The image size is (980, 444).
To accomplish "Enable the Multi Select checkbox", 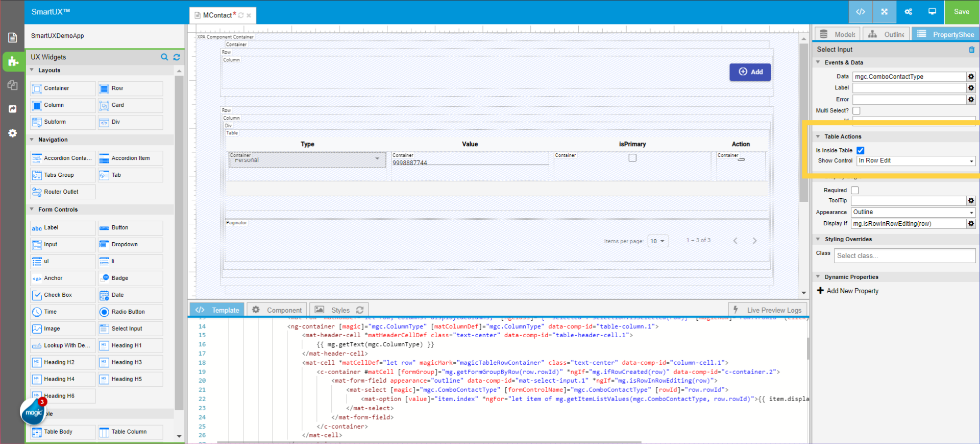I will point(856,111).
